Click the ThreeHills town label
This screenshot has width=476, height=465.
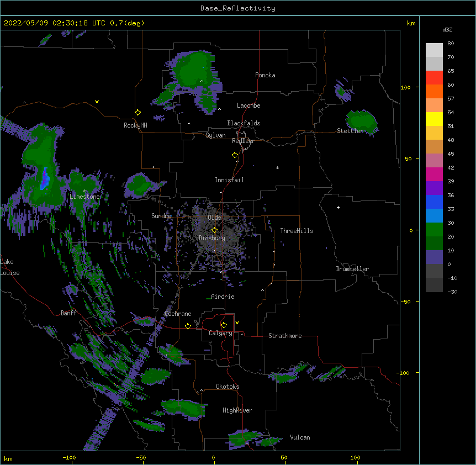pos(297,231)
